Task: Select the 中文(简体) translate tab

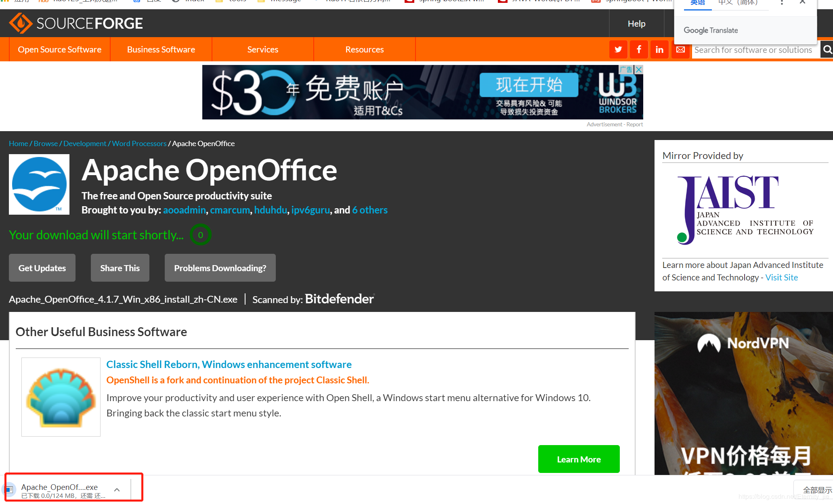Action: click(738, 3)
